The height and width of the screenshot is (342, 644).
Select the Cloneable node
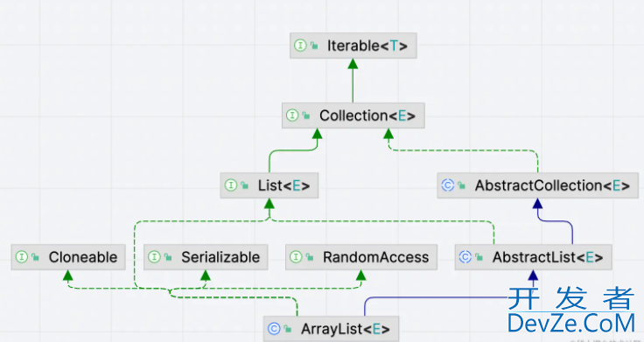[x=68, y=257]
